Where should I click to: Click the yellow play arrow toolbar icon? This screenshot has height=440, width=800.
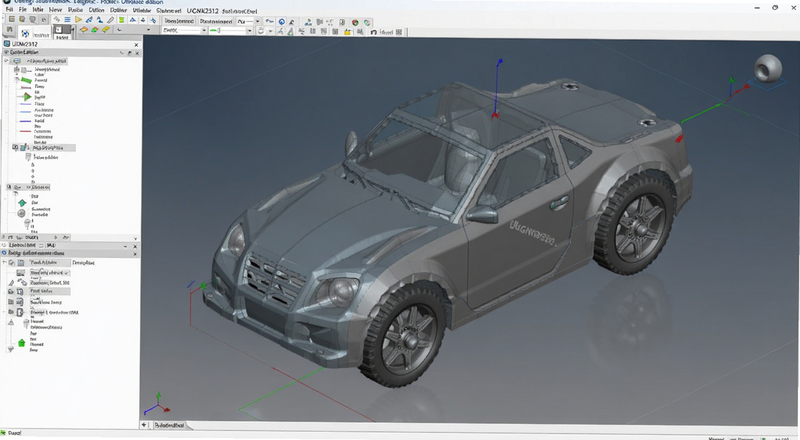tap(78, 20)
